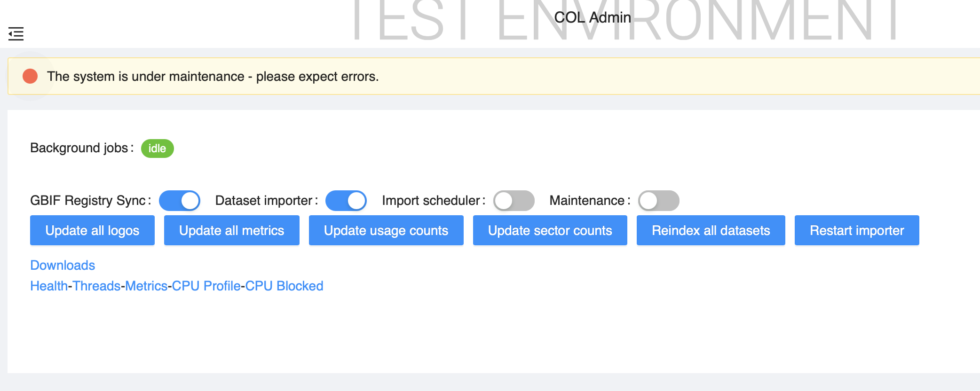Screen dimensions: 980x391
Task: Collapse the sidebar menu icon
Action: click(x=16, y=34)
